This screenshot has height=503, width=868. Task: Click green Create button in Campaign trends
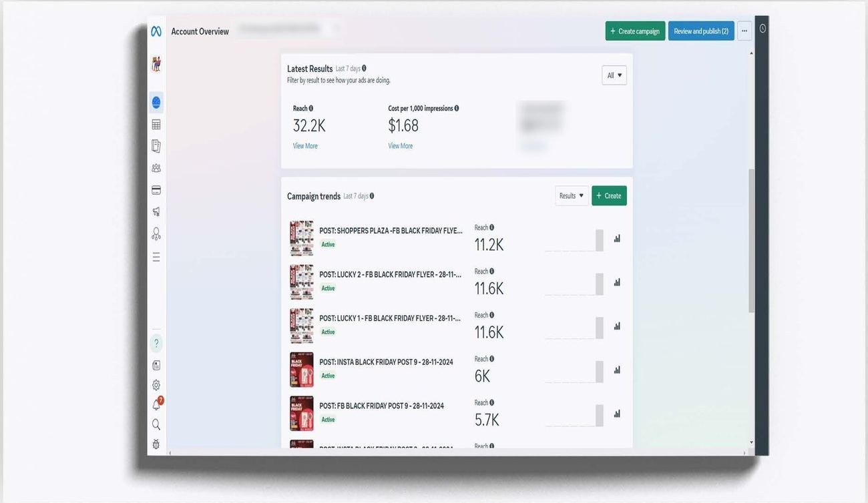[x=609, y=195]
